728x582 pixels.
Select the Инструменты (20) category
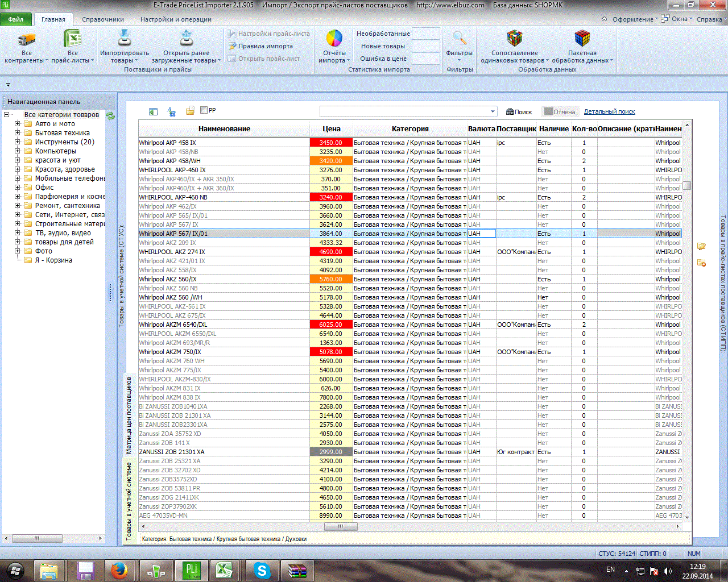(64, 142)
